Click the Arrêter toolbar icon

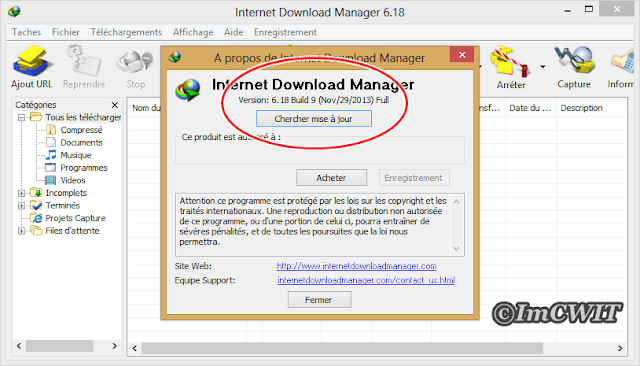coord(511,67)
